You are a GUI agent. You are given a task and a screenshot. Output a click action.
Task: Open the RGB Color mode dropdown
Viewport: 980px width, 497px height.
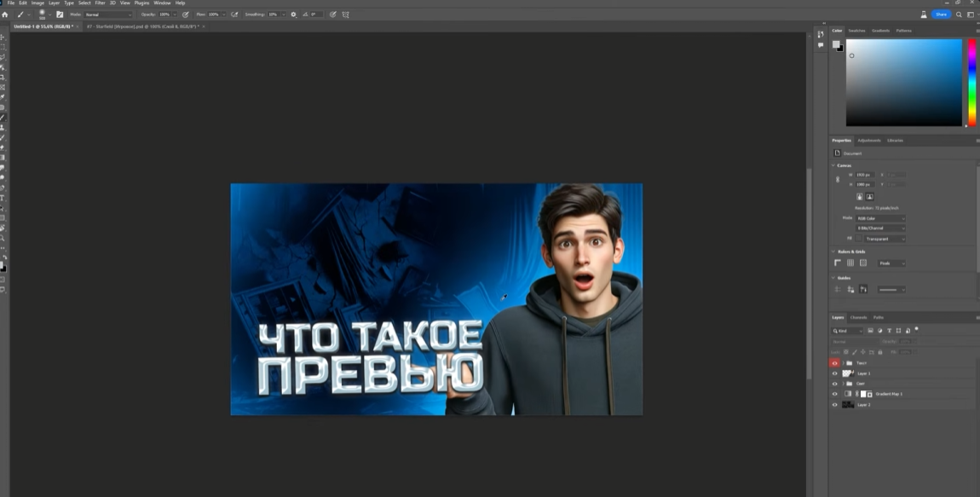click(880, 218)
